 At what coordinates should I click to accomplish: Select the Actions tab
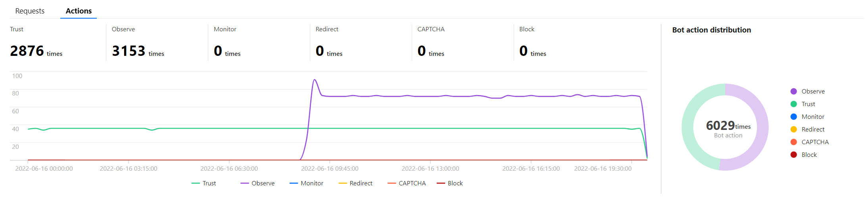(79, 11)
